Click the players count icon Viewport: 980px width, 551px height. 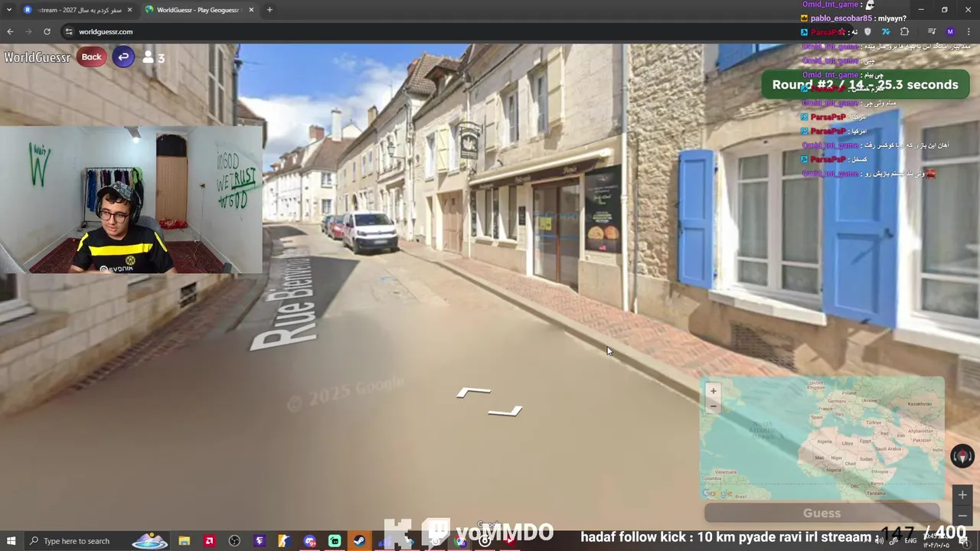pyautogui.click(x=149, y=57)
